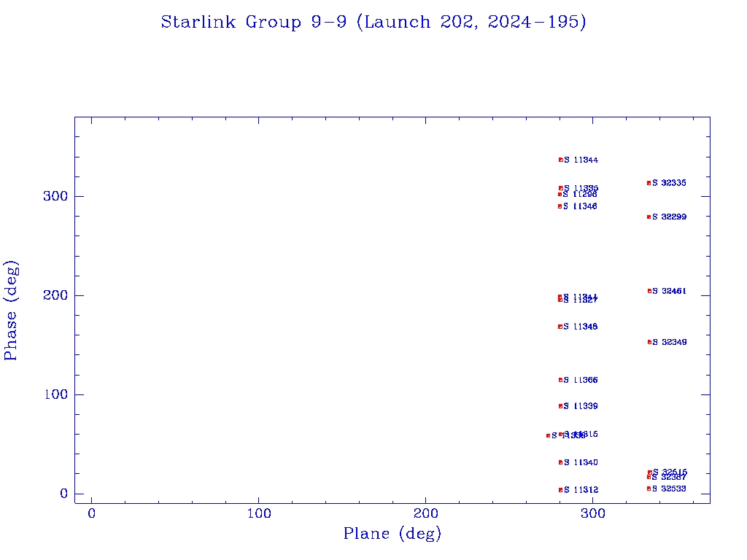This screenshot has width=747, height=560.
Task: Click the label 'S 11348'
Action: [580, 327]
